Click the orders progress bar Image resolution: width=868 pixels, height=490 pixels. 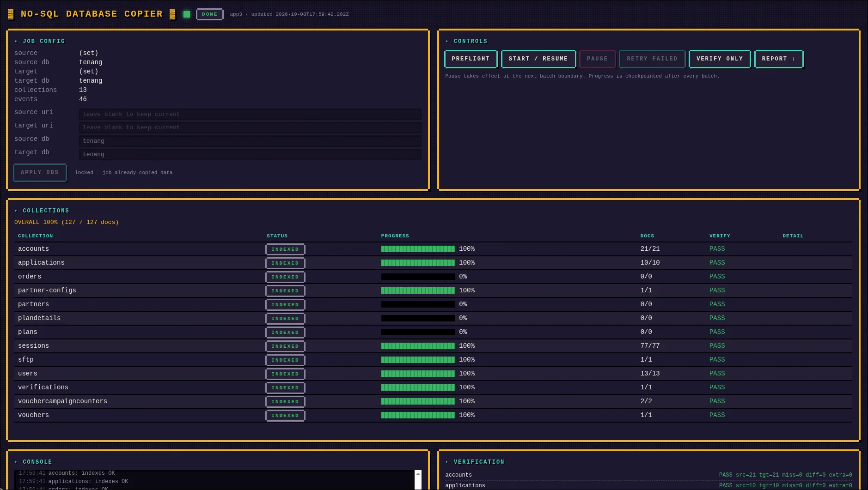(418, 277)
